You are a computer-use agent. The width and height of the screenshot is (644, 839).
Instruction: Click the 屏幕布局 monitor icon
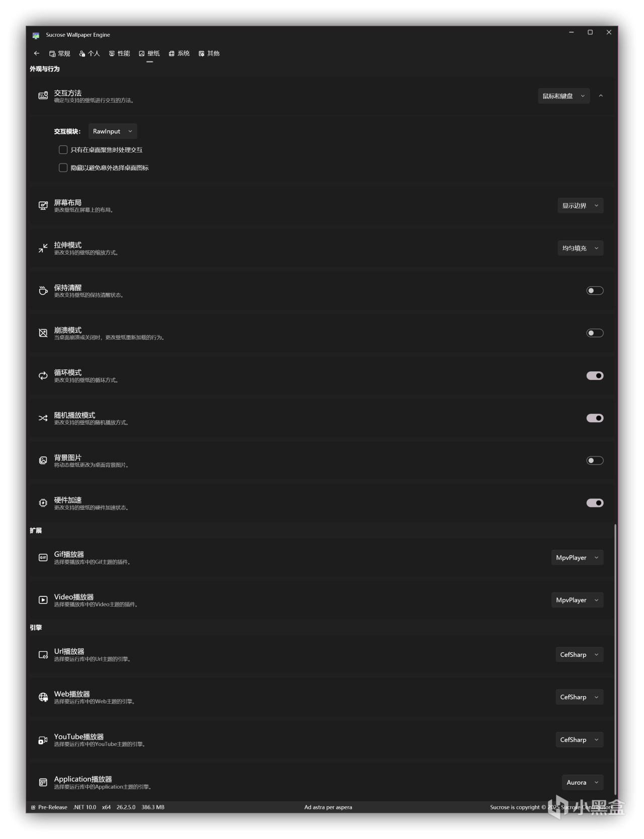point(43,205)
